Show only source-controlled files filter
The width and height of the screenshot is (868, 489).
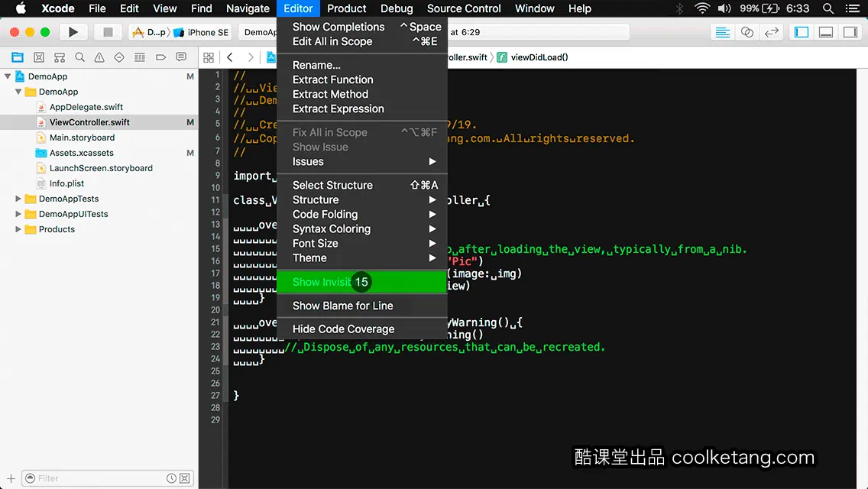tap(185, 478)
